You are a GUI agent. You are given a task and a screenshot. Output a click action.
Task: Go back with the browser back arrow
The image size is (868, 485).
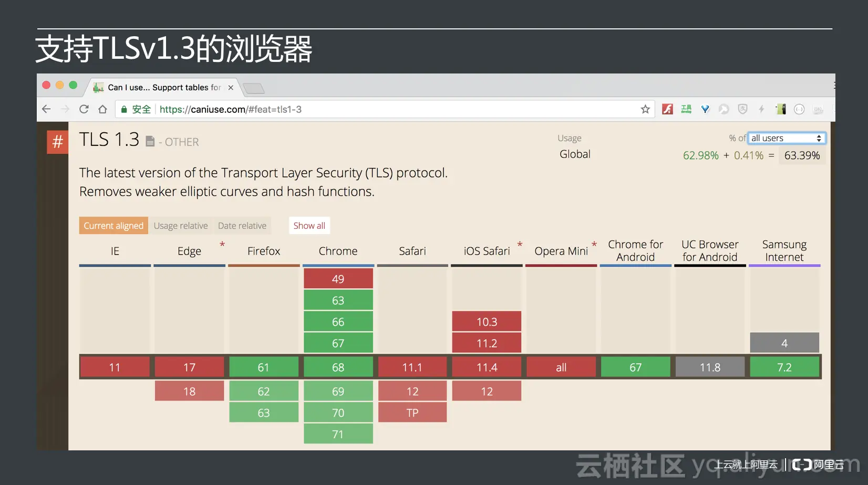46,109
